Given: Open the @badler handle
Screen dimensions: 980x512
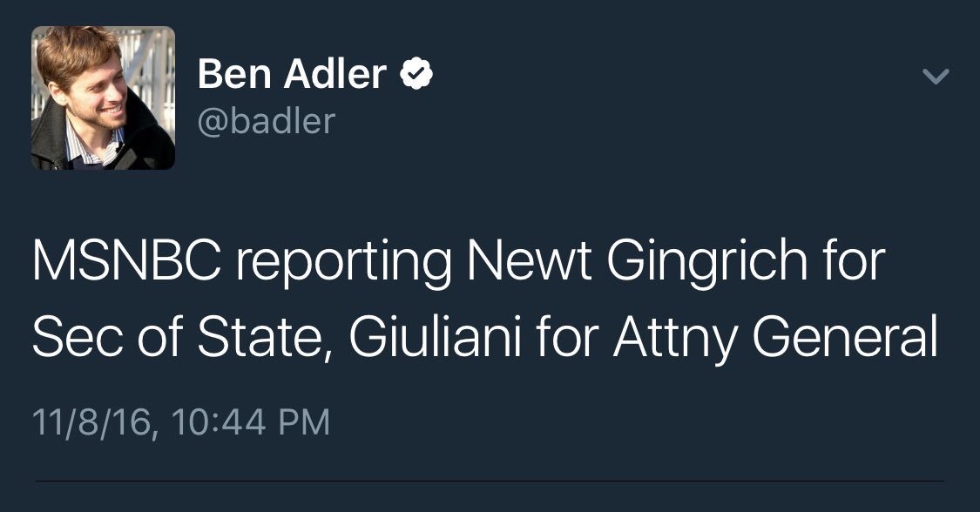Looking at the screenshot, I should (x=266, y=122).
